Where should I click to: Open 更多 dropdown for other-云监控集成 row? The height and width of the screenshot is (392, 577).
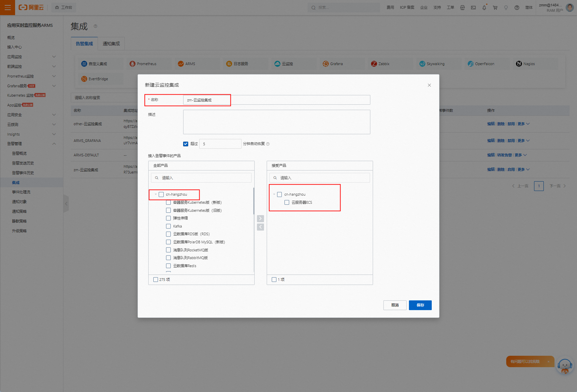tap(523, 124)
